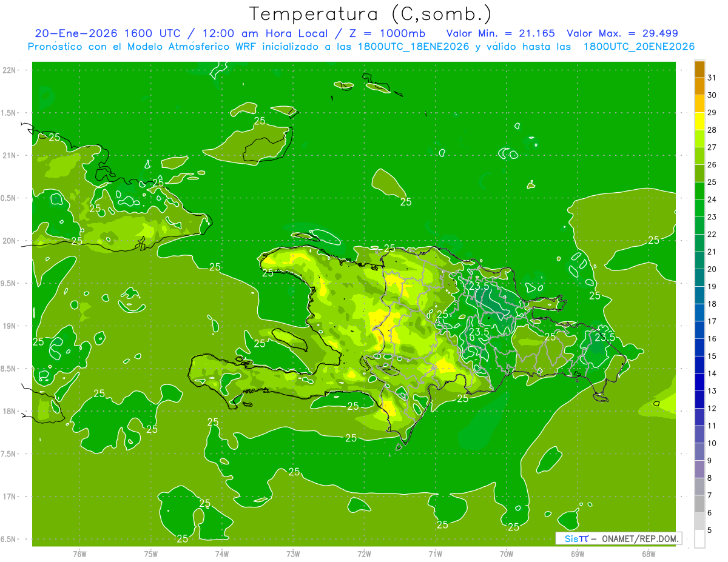Viewport: 728px width, 562px height.
Task: Click the '20N' latitude axis label
Action: (x=10, y=241)
